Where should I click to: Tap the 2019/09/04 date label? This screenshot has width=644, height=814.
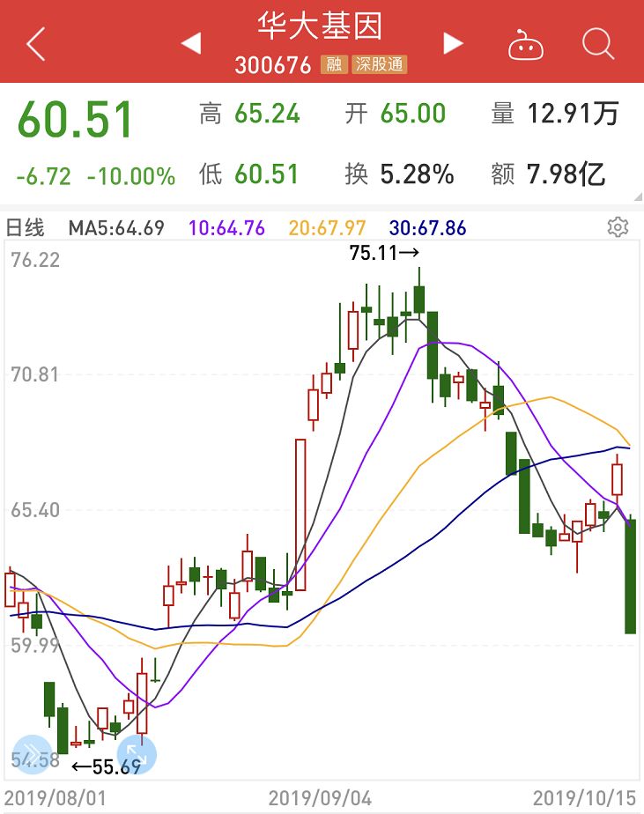[320, 798]
